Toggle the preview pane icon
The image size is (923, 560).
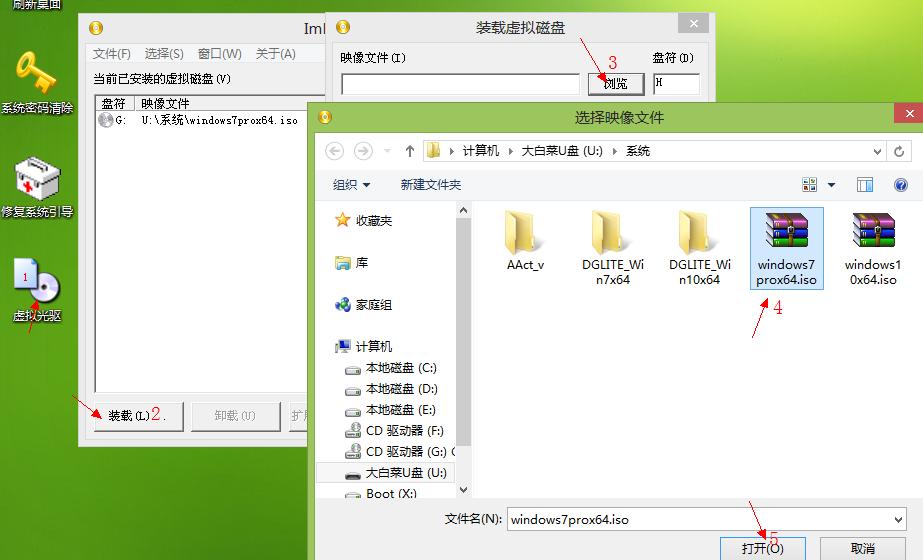pyautogui.click(x=865, y=185)
